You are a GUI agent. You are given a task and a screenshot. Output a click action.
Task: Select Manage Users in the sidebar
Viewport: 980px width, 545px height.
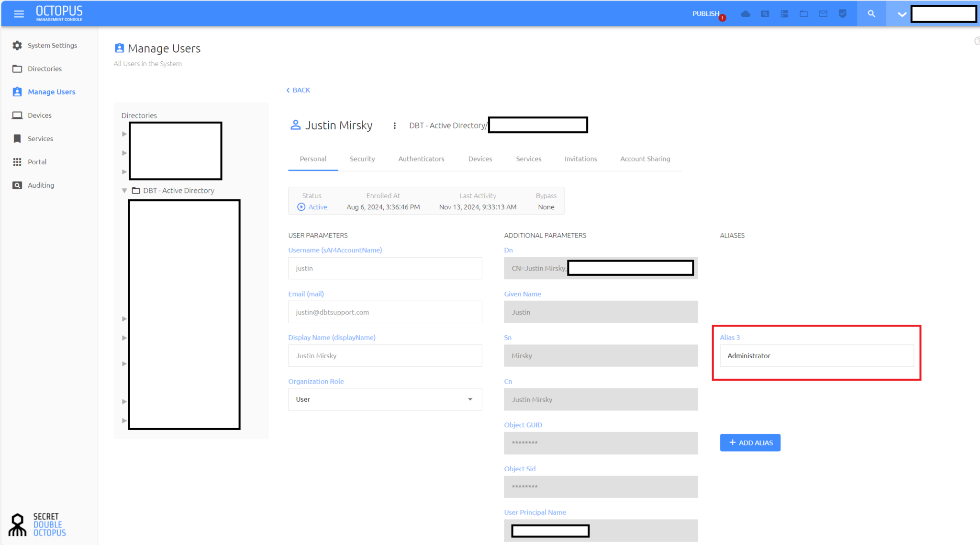click(x=51, y=91)
